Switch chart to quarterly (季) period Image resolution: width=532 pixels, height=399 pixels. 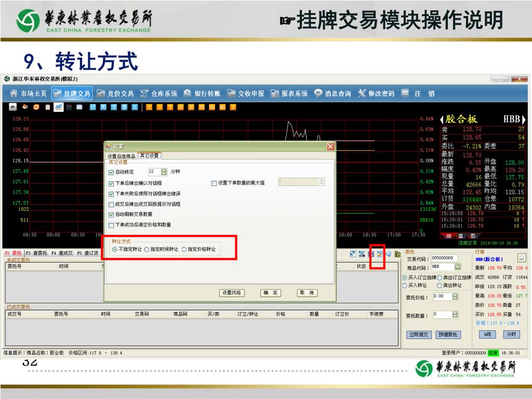[x=124, y=107]
